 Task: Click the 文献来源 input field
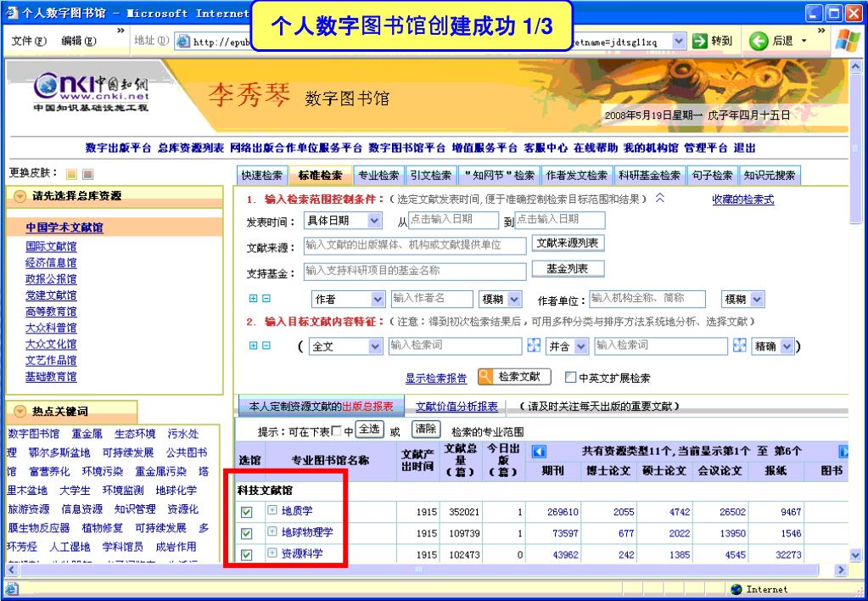(415, 246)
